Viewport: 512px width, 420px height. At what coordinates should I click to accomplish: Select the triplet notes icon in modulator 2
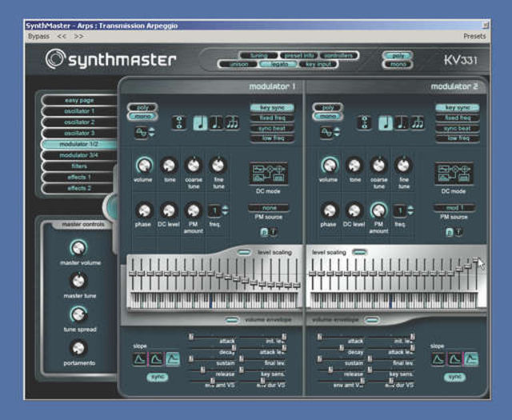coord(417,123)
